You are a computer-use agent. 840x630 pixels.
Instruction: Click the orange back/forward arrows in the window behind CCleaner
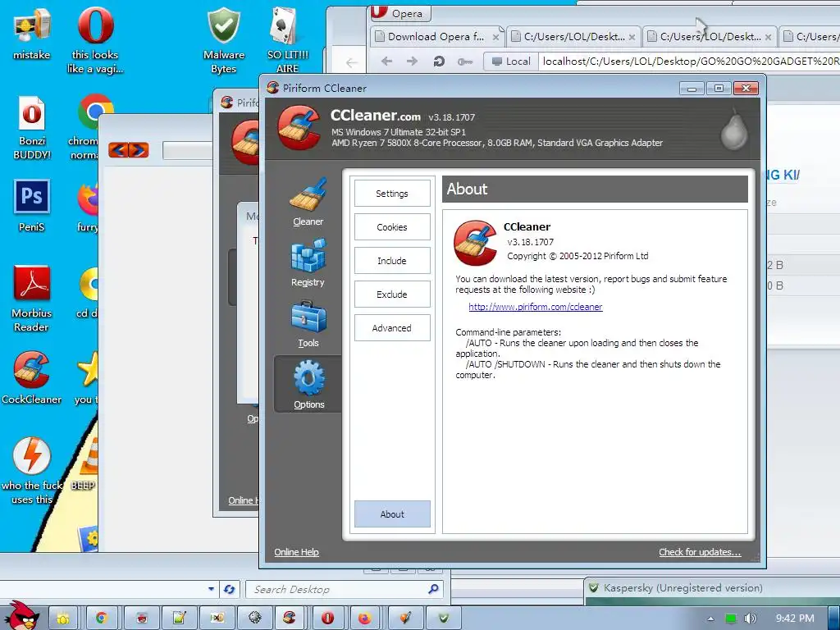pyautogui.click(x=129, y=150)
